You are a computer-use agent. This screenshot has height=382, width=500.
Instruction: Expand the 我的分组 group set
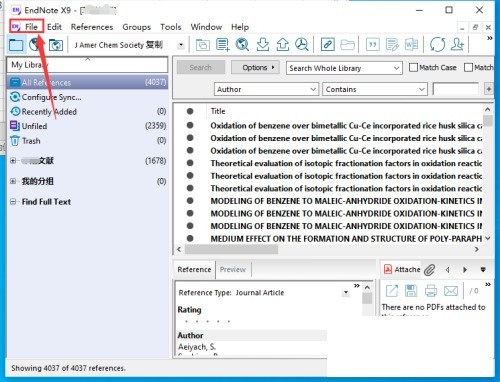[13, 181]
